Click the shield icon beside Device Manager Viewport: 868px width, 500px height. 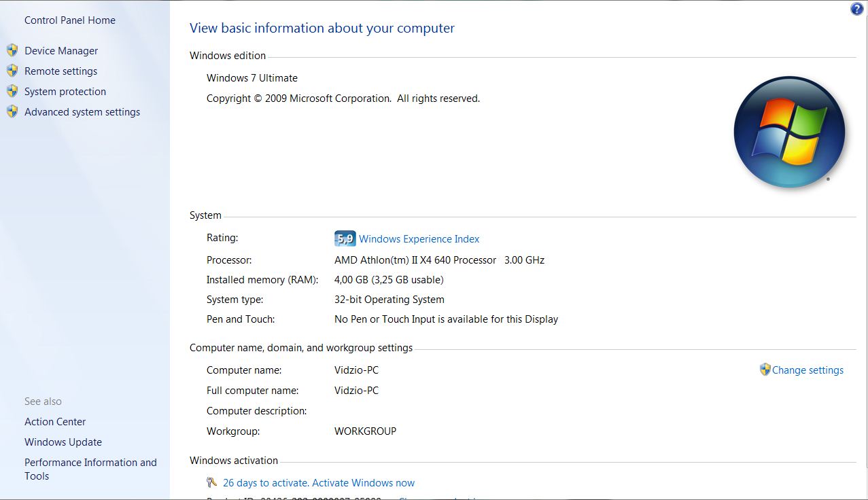coord(12,50)
